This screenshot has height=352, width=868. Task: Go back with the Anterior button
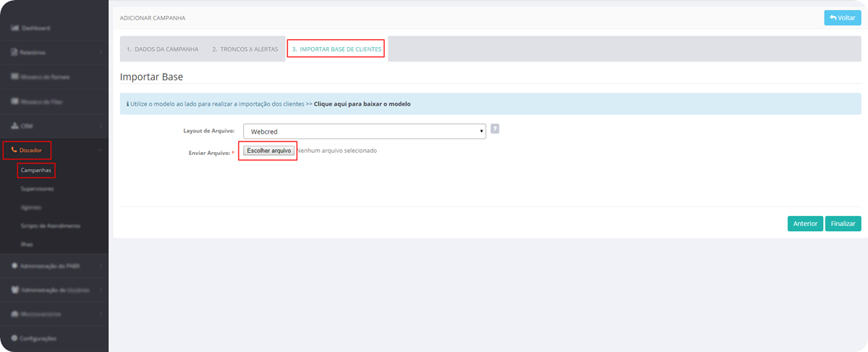[x=805, y=224]
